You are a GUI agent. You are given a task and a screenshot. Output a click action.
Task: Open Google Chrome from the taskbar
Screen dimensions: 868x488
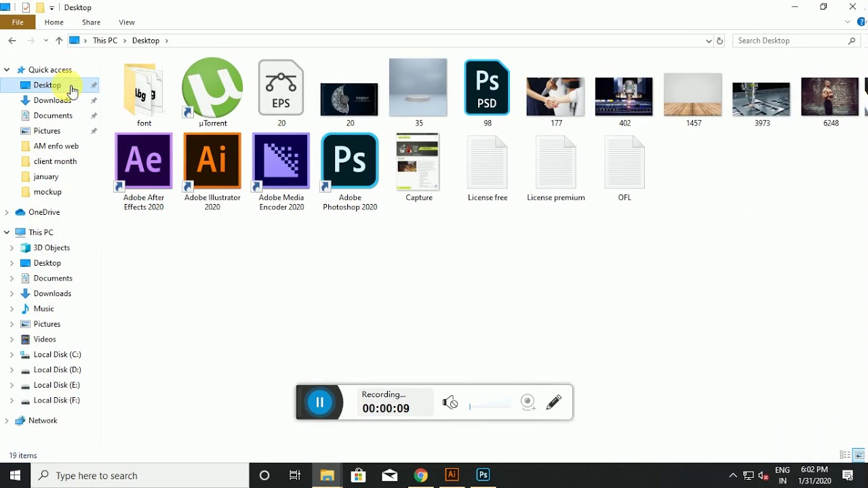[x=420, y=475]
